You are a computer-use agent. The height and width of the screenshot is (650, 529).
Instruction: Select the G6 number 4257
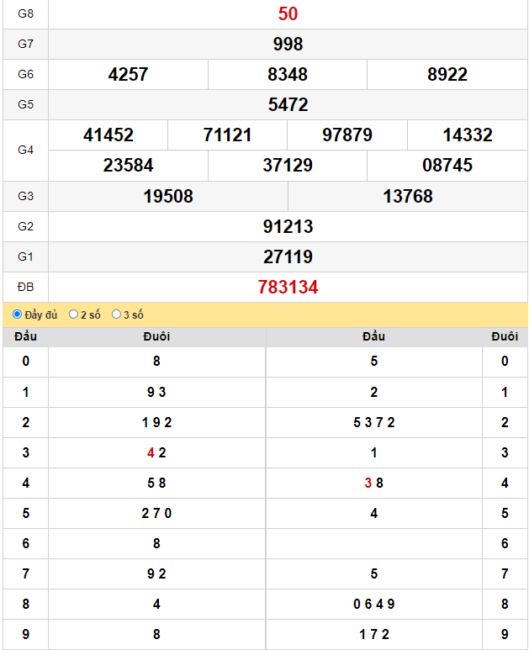click(x=128, y=75)
